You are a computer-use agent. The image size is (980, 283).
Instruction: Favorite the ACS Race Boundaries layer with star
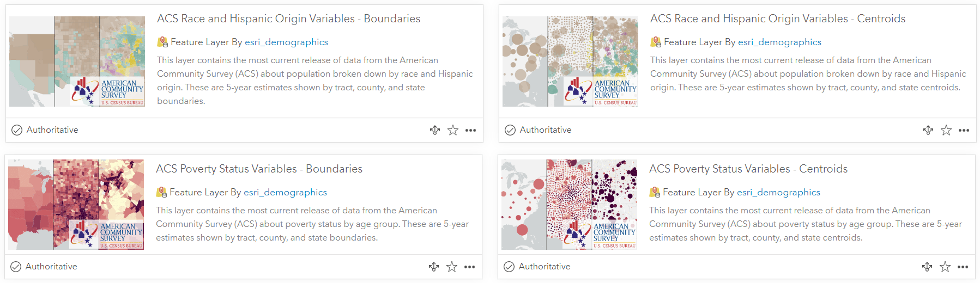click(x=453, y=130)
